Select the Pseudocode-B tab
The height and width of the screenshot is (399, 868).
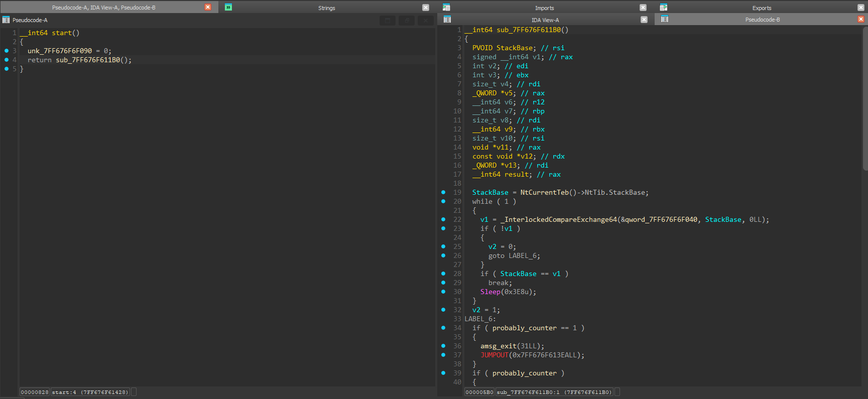(x=763, y=20)
